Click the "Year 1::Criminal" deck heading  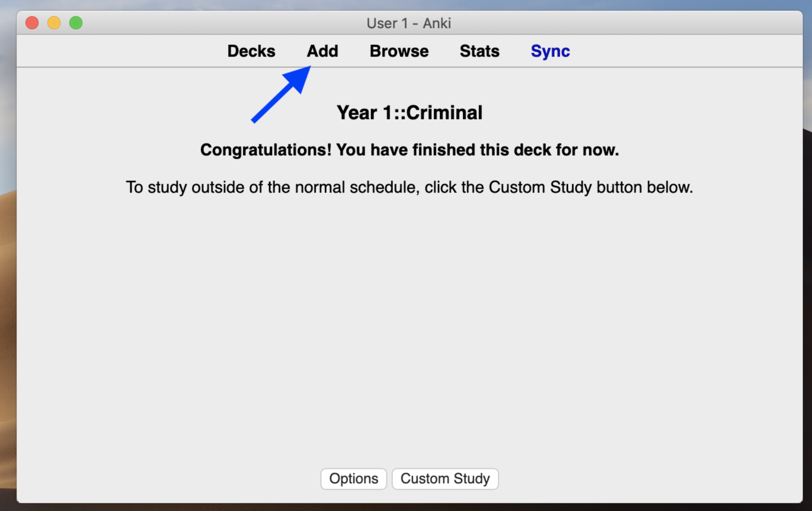[x=409, y=113]
